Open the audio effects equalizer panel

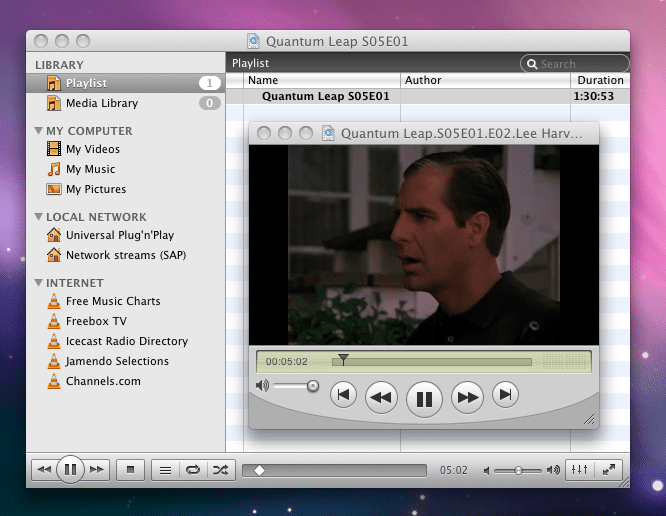(580, 469)
